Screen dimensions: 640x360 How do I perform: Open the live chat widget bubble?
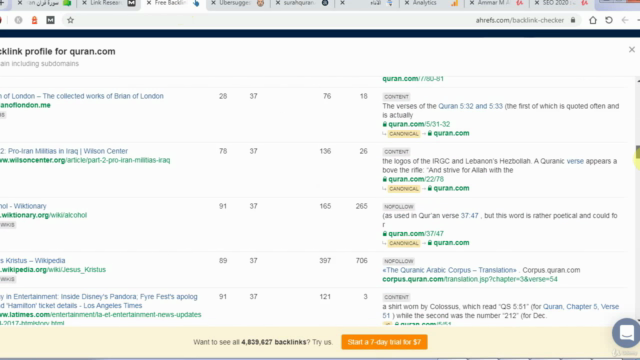627,333
